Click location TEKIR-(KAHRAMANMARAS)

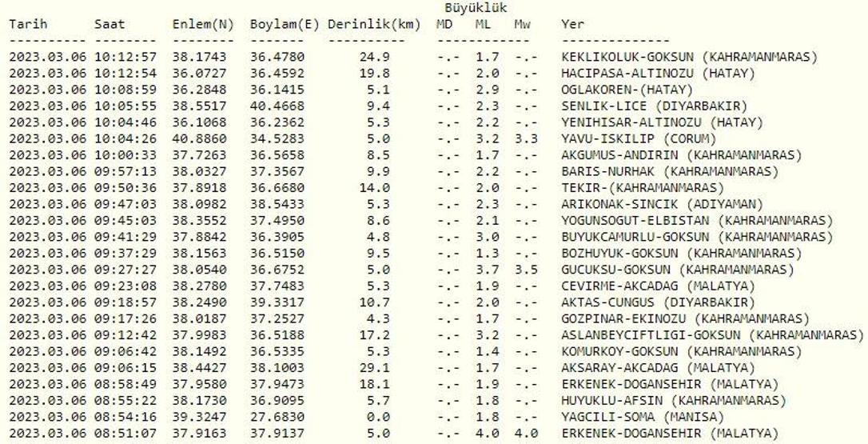pyautogui.click(x=643, y=187)
